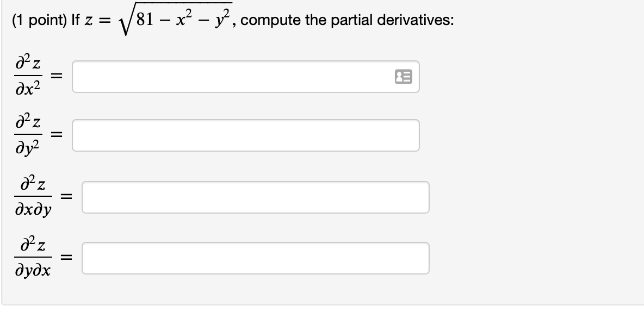Select the ∂²z/∂y∂x mixed derivative label
This screenshot has width=644, height=312.
pyautogui.click(x=33, y=258)
